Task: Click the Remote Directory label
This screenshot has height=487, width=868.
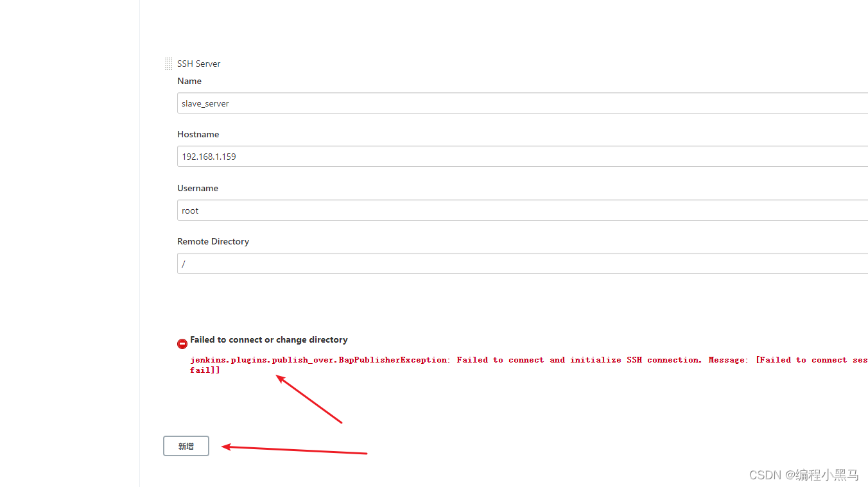Action: (x=213, y=241)
